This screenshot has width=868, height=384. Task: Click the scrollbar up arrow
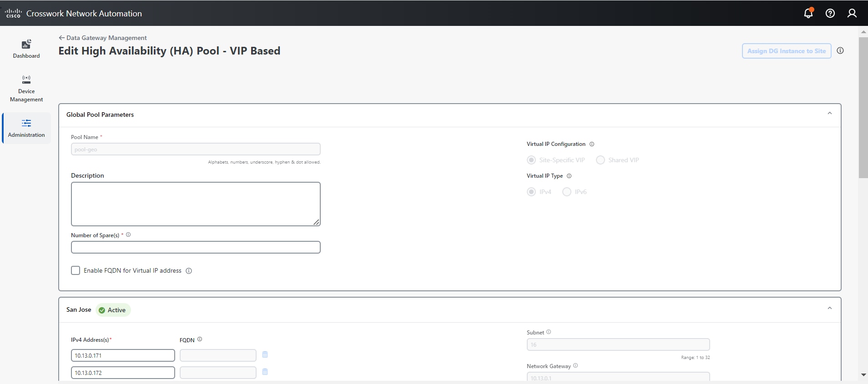tap(863, 32)
